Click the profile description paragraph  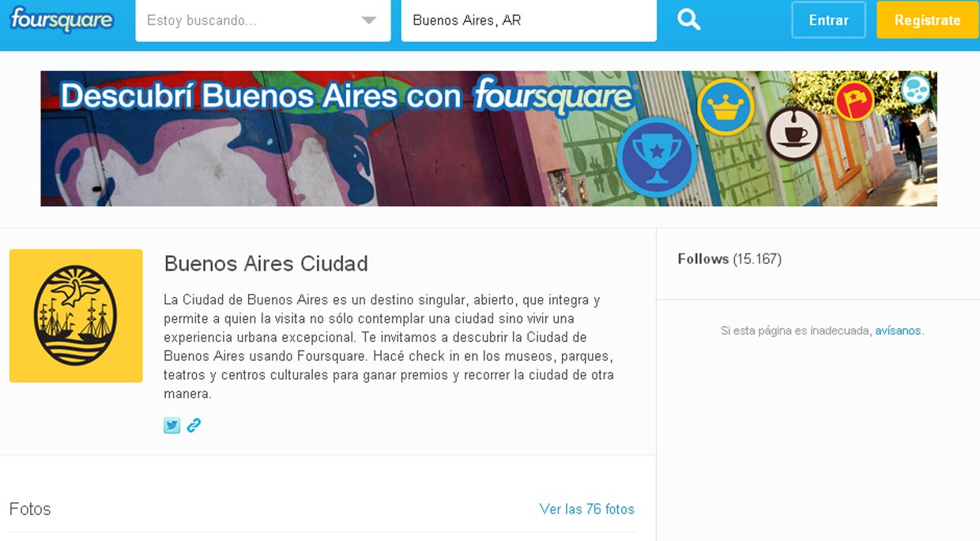pos(389,347)
